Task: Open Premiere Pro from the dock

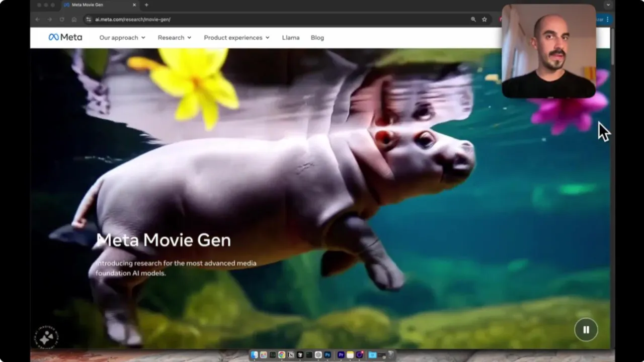Action: pyautogui.click(x=341, y=355)
